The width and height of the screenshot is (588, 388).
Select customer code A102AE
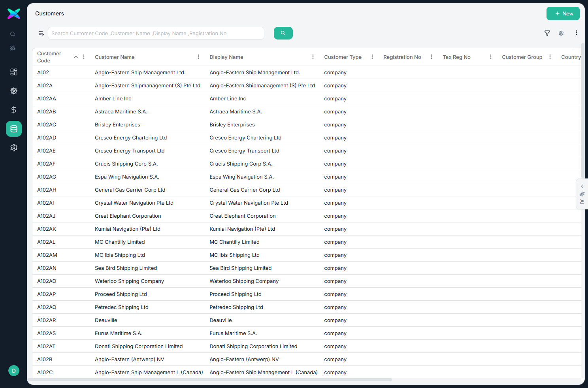coord(46,151)
